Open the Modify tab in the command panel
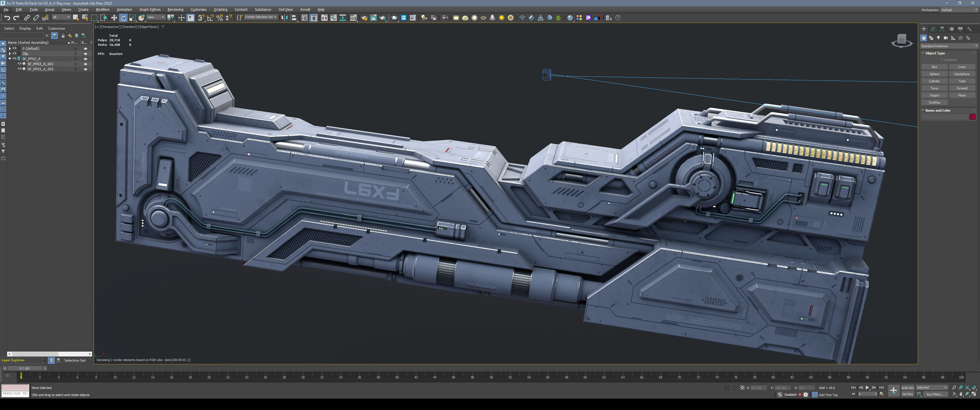The width and height of the screenshot is (980, 410). pyautogui.click(x=933, y=29)
